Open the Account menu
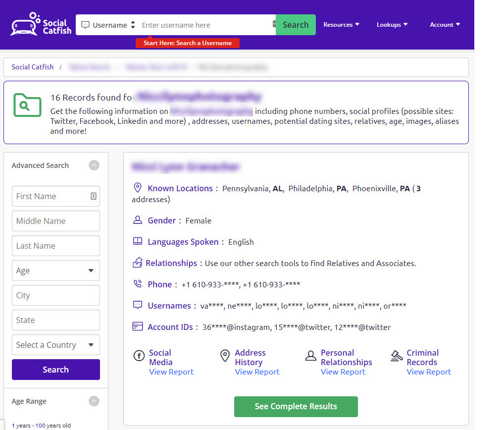This screenshot has height=430, width=504. (x=445, y=24)
